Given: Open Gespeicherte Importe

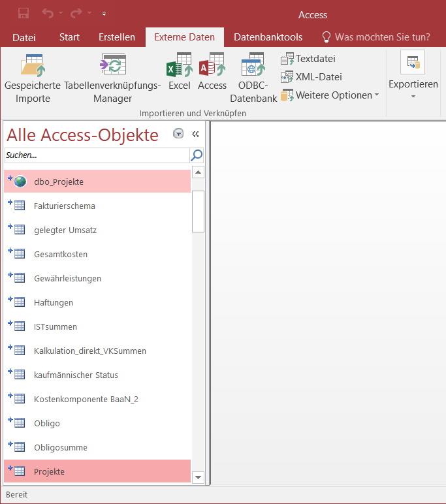Looking at the screenshot, I should pyautogui.click(x=33, y=78).
